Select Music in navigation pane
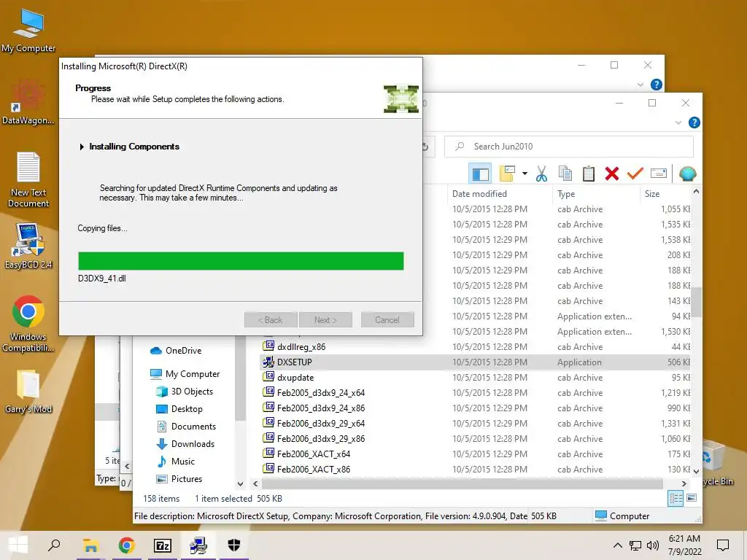 click(175, 462)
